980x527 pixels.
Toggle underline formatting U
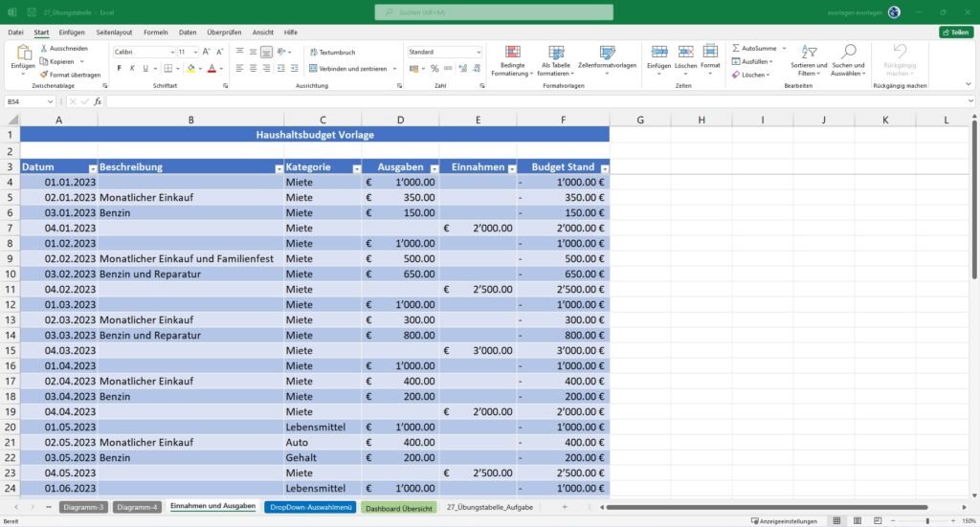click(x=145, y=68)
